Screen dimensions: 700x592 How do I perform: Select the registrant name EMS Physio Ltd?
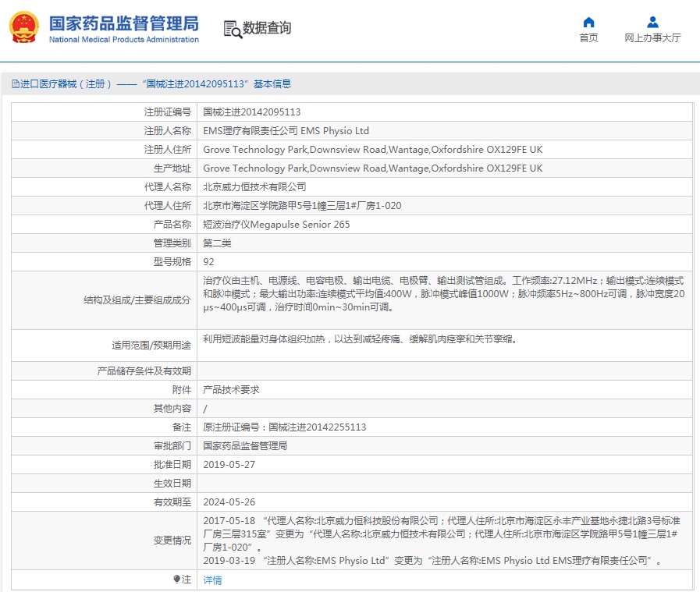pyautogui.click(x=286, y=131)
